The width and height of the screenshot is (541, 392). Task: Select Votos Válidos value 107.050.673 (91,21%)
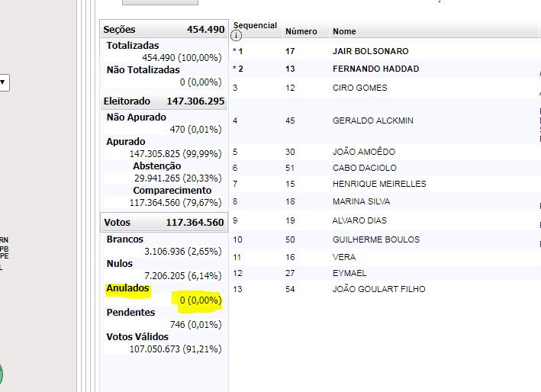click(x=176, y=349)
